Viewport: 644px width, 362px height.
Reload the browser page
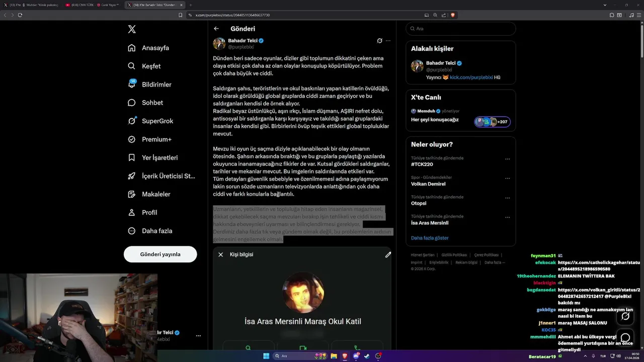[20, 15]
